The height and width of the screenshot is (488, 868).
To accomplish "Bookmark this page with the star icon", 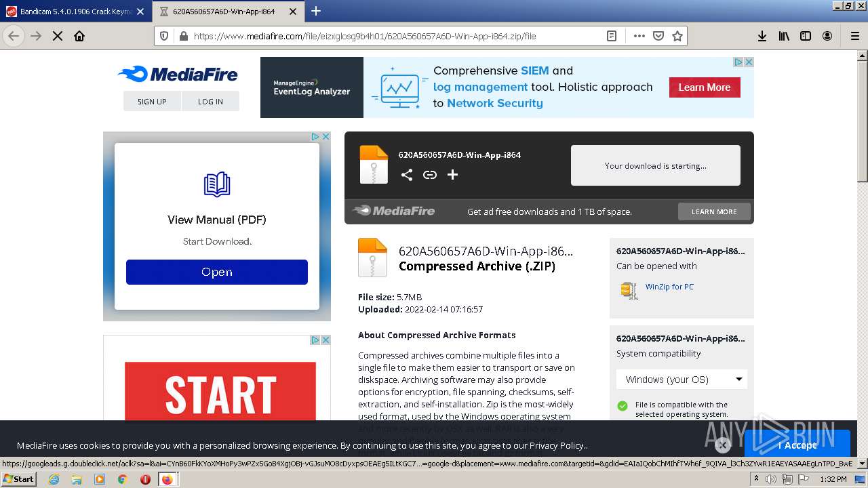I will [x=677, y=36].
